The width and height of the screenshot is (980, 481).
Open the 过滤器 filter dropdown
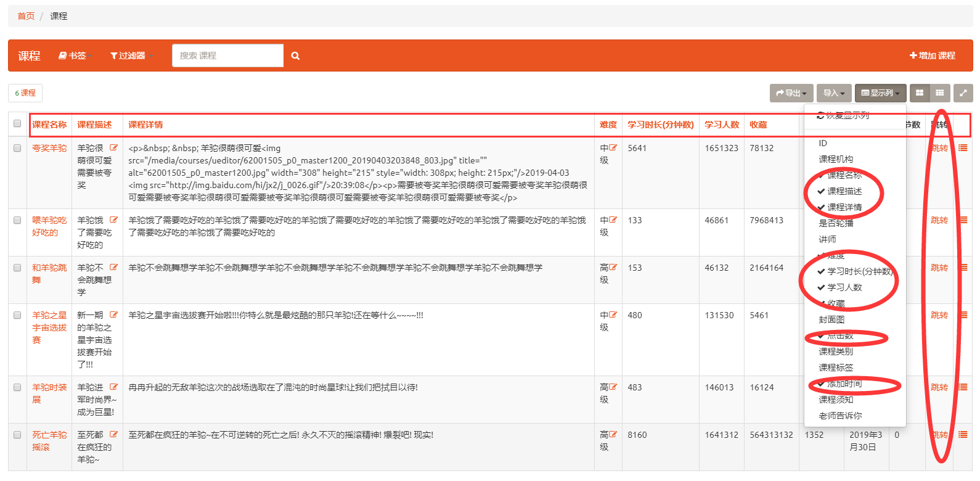131,55
